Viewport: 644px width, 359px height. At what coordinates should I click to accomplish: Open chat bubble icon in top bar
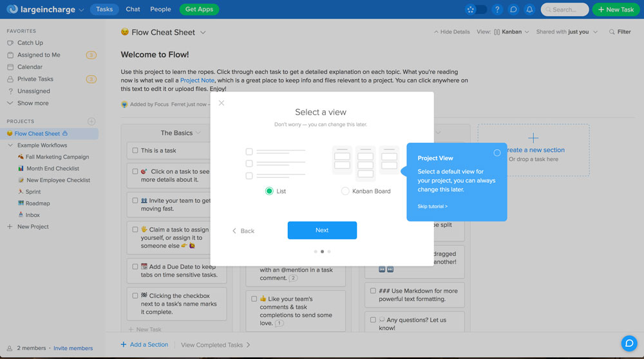[x=513, y=10]
